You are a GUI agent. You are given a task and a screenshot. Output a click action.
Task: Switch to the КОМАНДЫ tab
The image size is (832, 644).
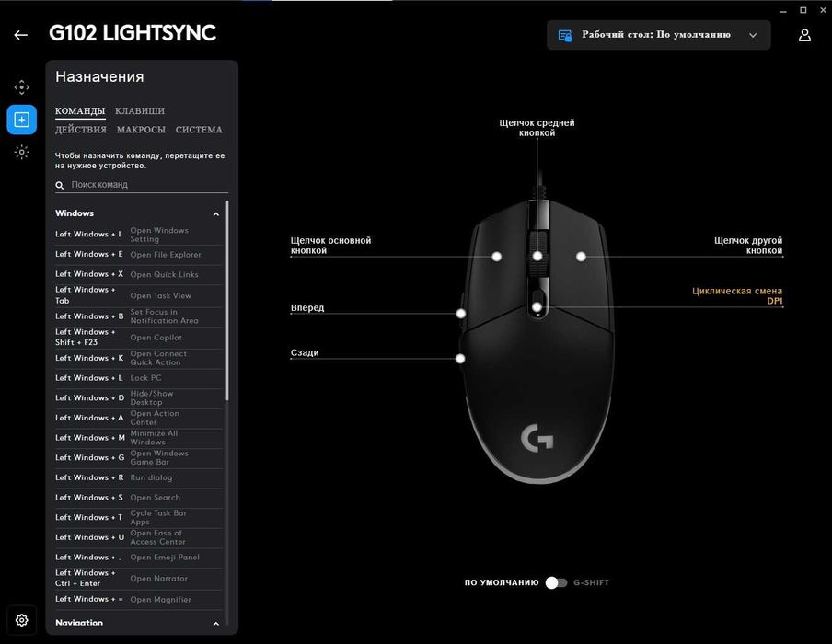[80, 111]
